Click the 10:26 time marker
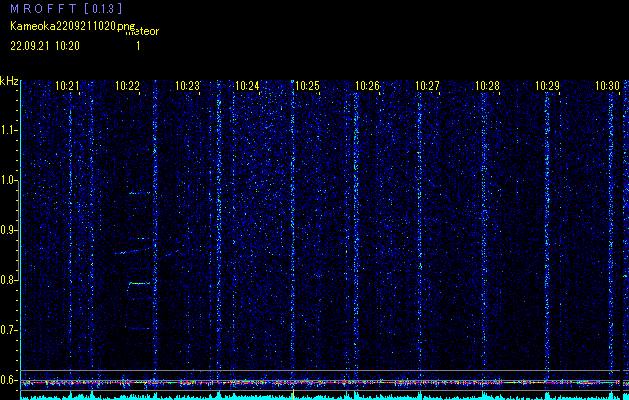 367,85
